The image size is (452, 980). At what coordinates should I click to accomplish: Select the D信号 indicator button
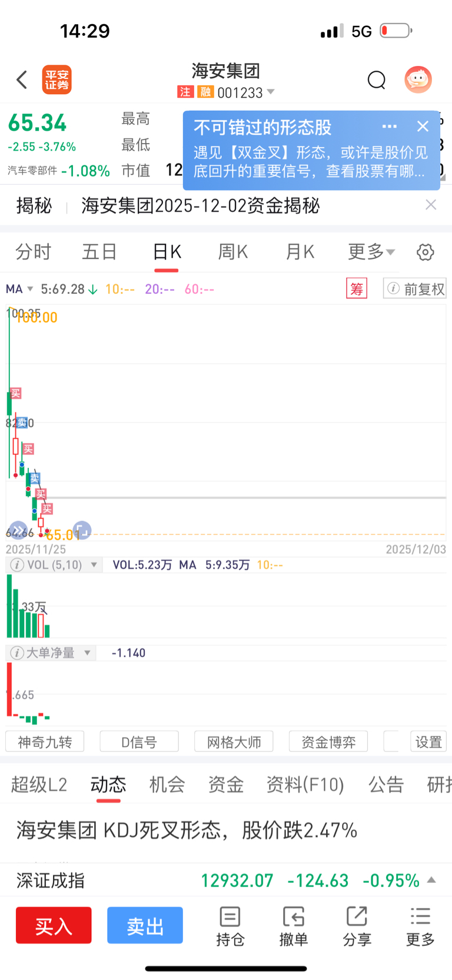pyautogui.click(x=139, y=742)
